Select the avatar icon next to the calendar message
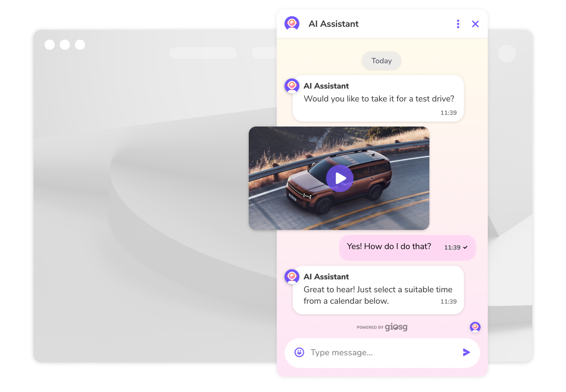This screenshot has width=566, height=392. pos(292,276)
